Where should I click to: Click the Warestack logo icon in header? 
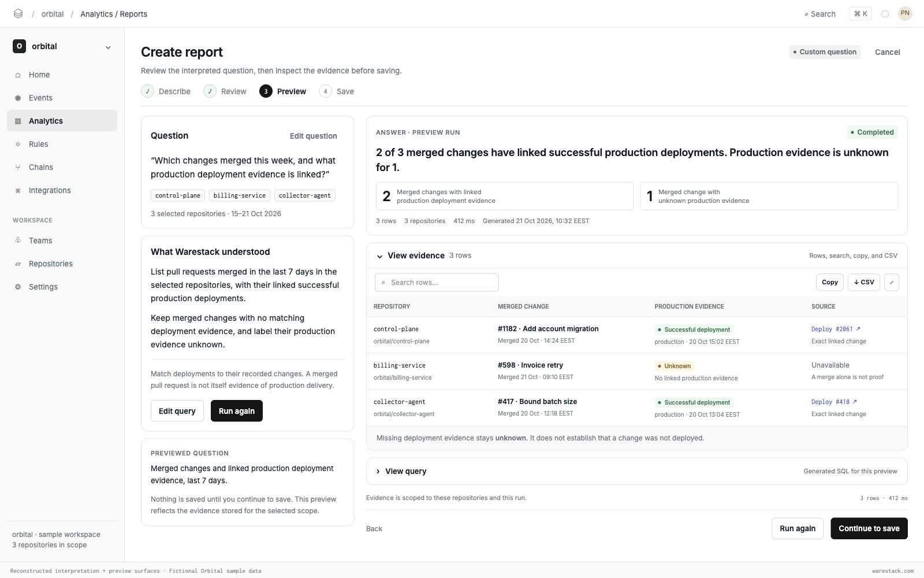click(x=18, y=14)
